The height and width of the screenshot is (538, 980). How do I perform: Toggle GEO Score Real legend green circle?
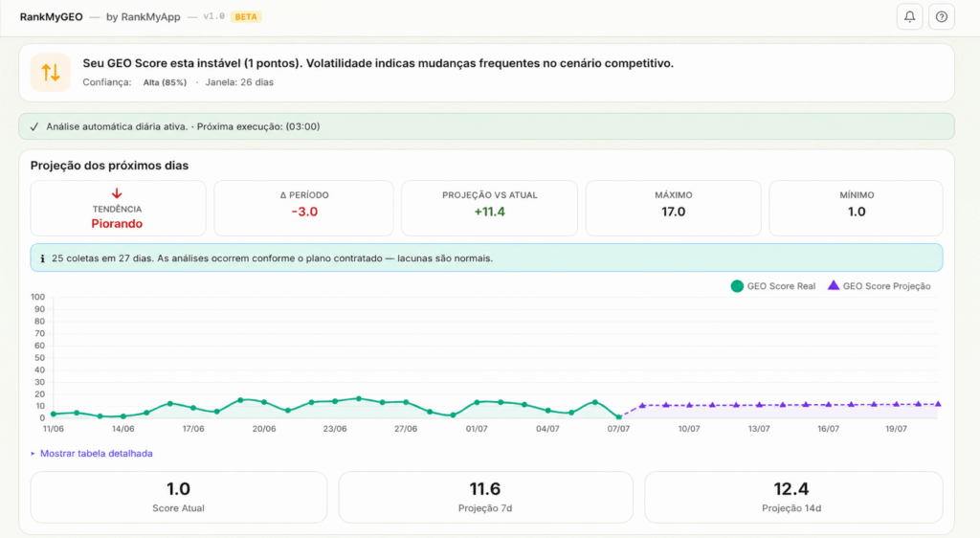(737, 286)
